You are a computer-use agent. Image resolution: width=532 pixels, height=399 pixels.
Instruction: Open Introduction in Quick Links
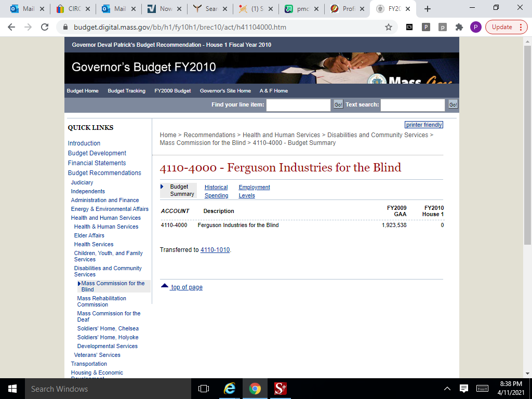(x=84, y=143)
